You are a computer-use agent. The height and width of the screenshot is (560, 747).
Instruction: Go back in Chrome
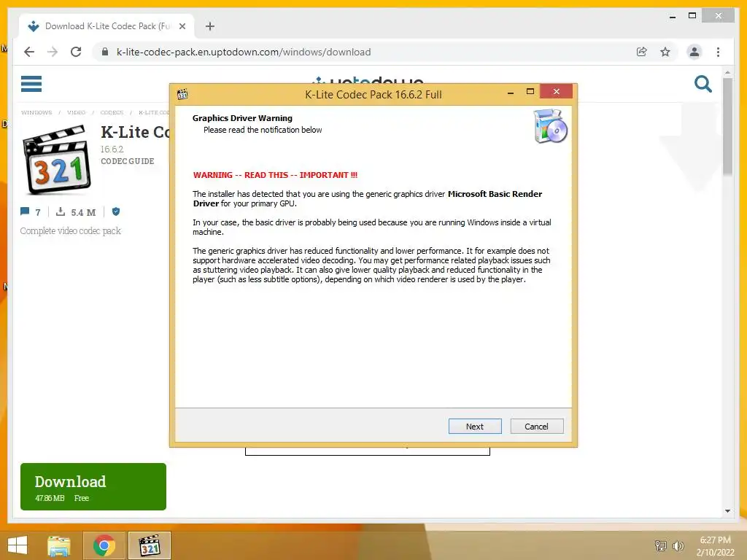(29, 52)
